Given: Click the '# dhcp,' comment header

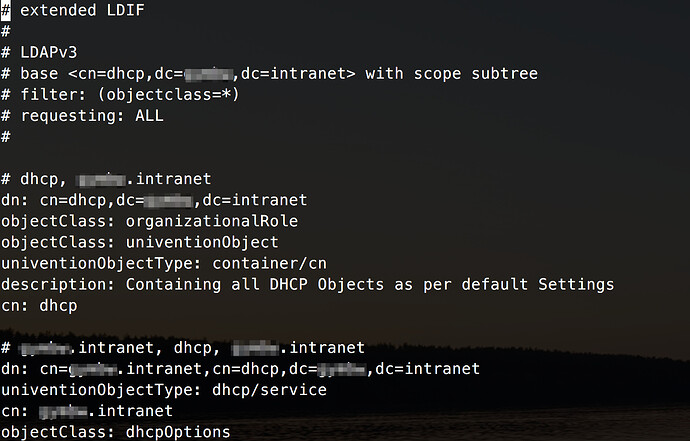Looking at the screenshot, I should tap(34, 180).
